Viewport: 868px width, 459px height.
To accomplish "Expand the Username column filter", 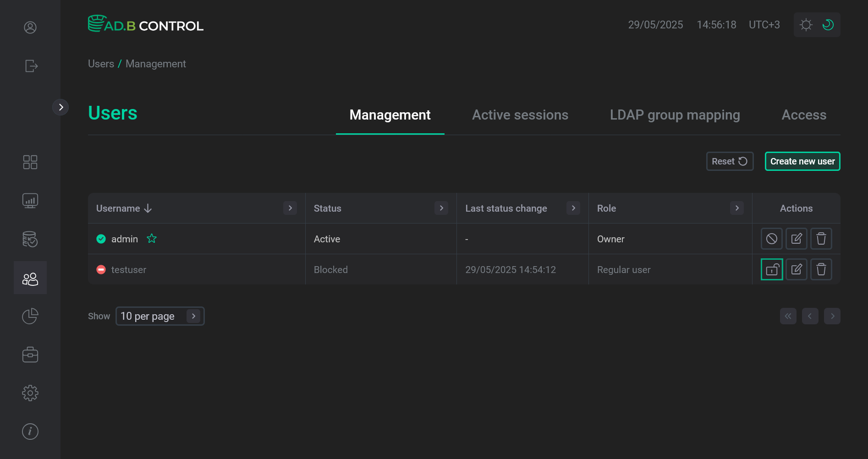I will click(x=290, y=208).
